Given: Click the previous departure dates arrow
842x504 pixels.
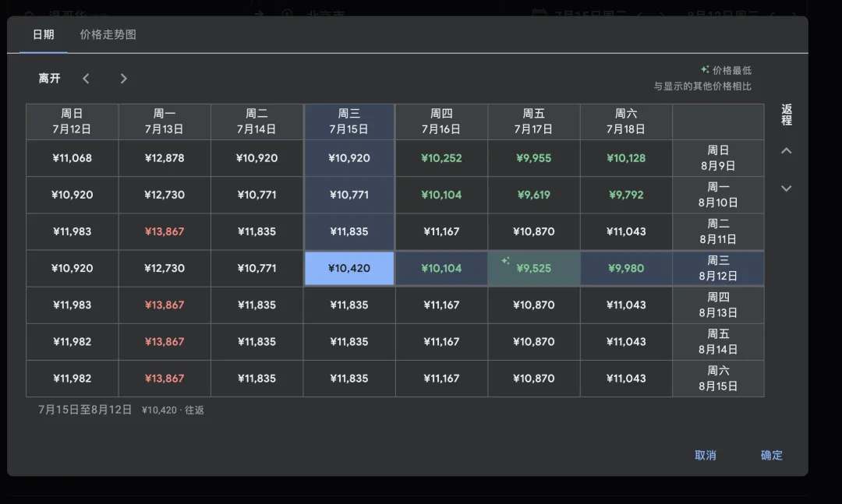Looking at the screenshot, I should pos(87,79).
